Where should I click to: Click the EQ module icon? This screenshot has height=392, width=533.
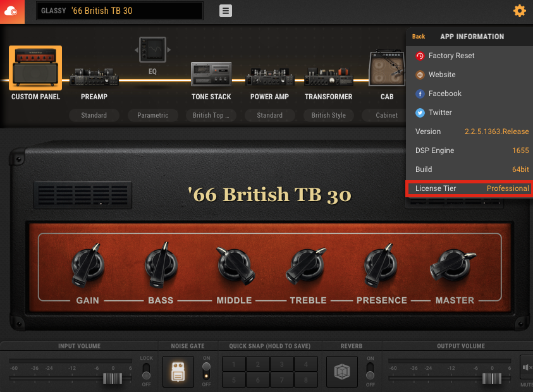point(152,50)
